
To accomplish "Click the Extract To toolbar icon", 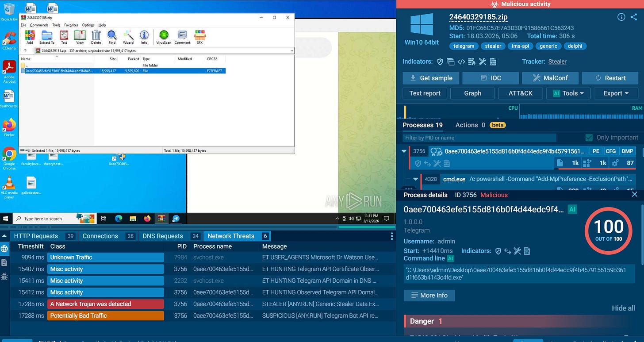I will click(x=47, y=37).
